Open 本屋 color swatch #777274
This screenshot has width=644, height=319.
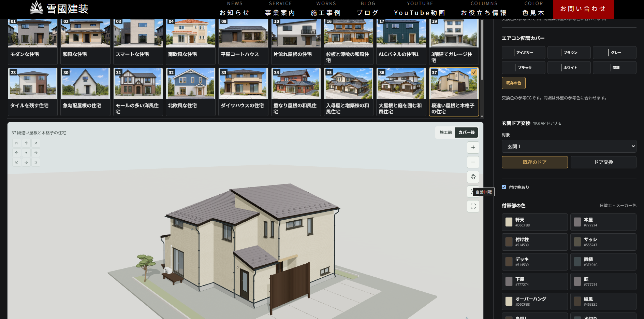coord(603,222)
